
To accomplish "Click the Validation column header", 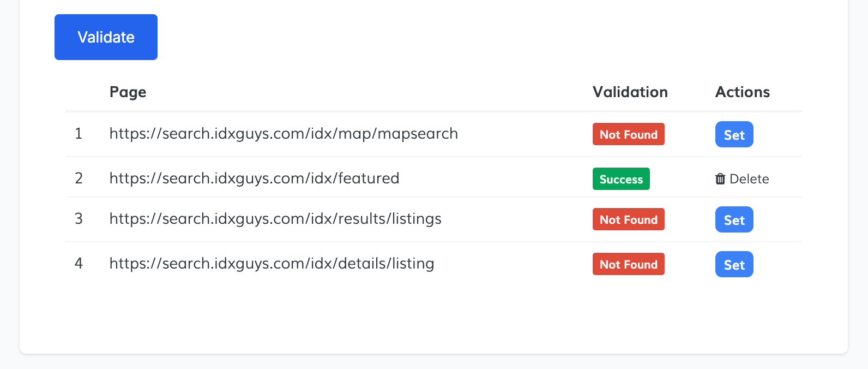I will point(630,92).
